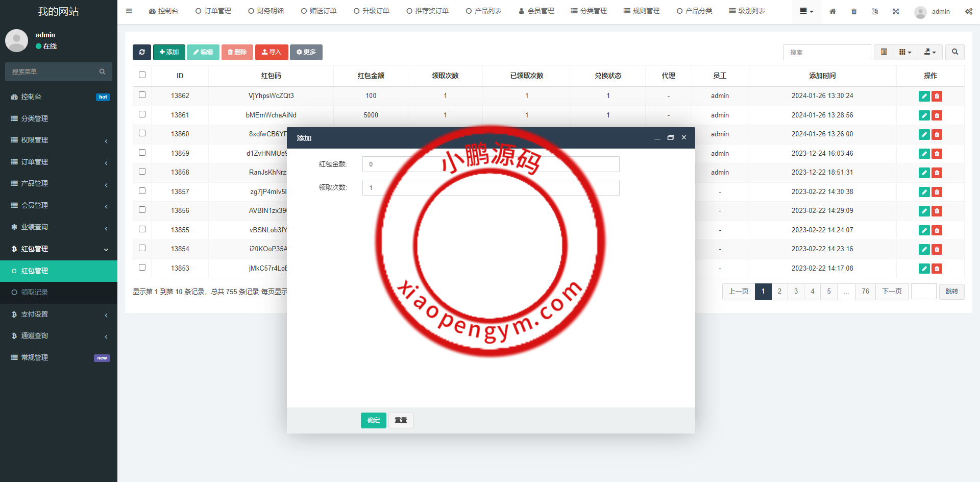This screenshot has height=482, width=980.
Task: Expand the 支付设置 sidebar menu
Action: pyautogui.click(x=59, y=315)
